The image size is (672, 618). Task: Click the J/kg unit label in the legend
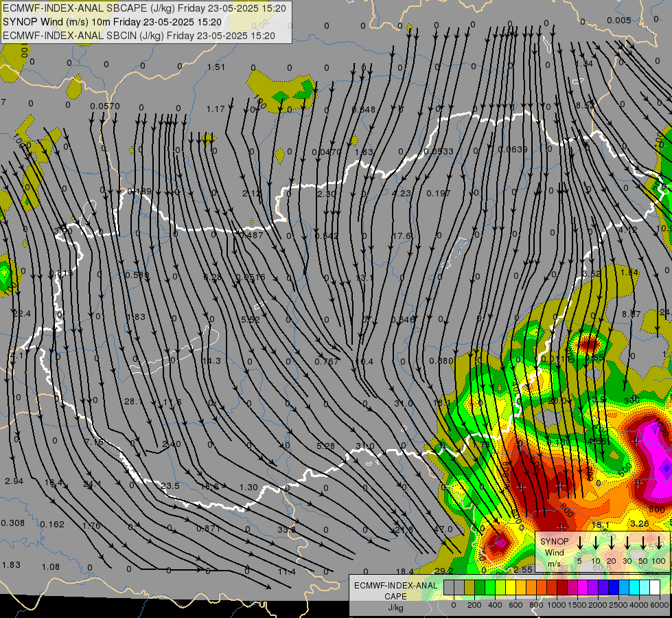tap(395, 608)
